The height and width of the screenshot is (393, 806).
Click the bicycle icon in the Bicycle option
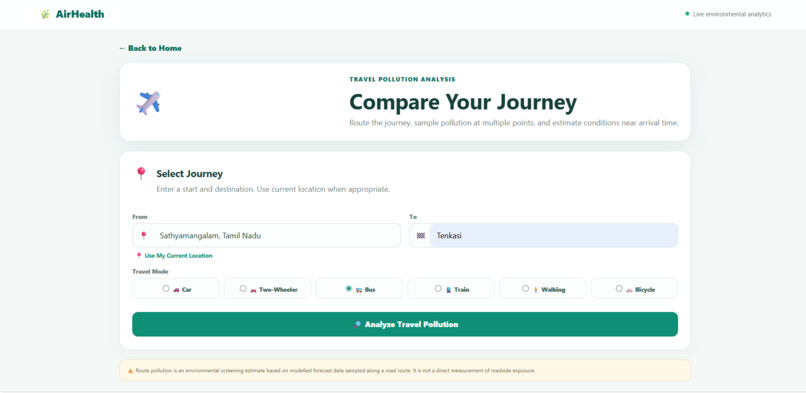point(629,290)
